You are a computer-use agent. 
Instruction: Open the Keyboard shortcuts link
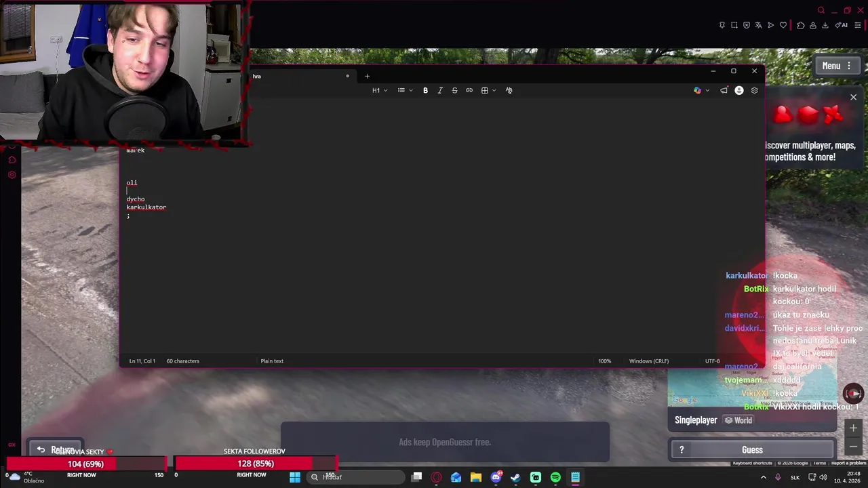coord(753,464)
